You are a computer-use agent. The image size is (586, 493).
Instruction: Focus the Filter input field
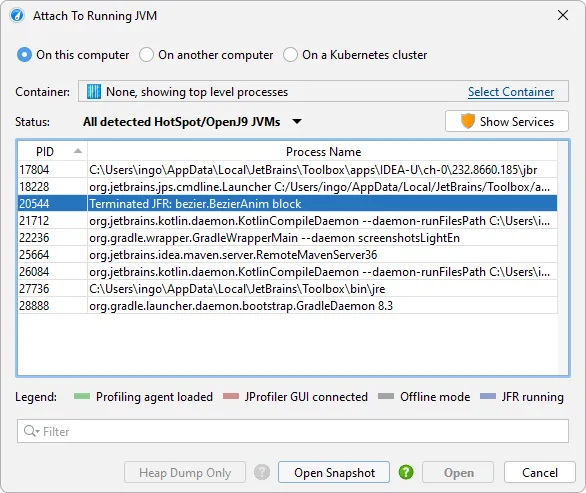[293, 431]
